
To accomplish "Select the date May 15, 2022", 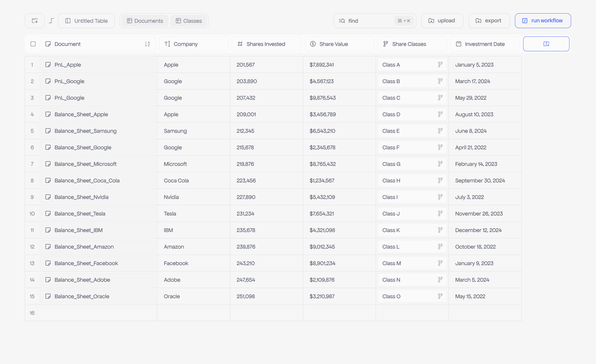I will pos(485,296).
